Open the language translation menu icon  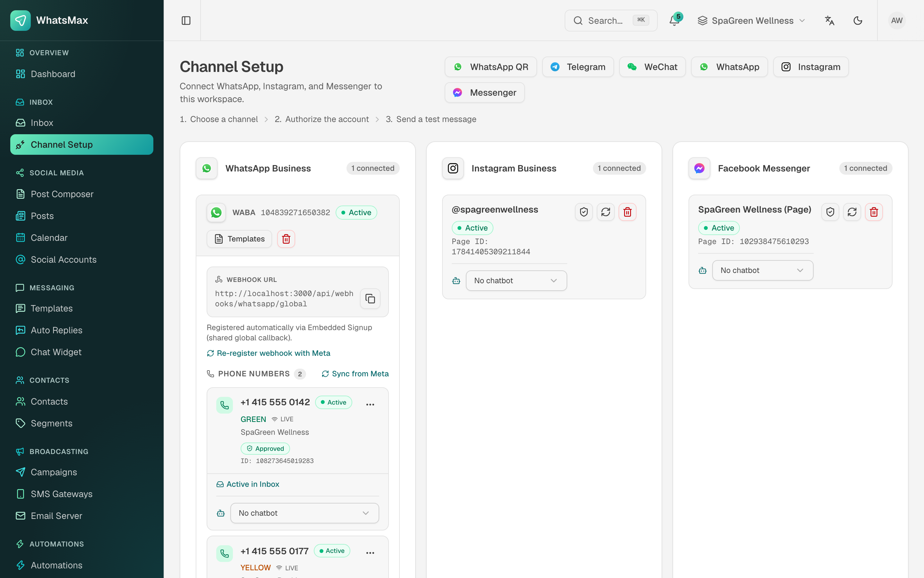pyautogui.click(x=829, y=21)
